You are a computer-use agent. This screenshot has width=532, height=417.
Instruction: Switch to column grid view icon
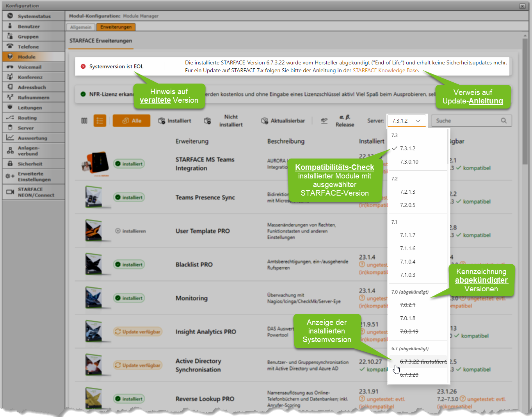(84, 121)
